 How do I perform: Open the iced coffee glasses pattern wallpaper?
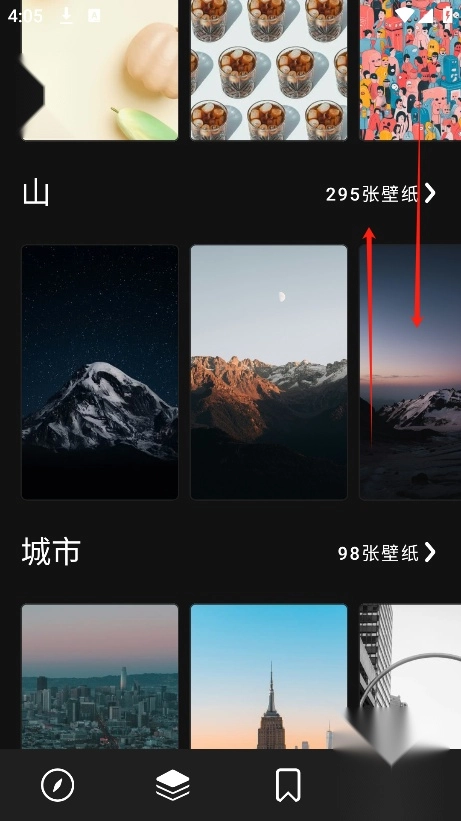[x=269, y=70]
